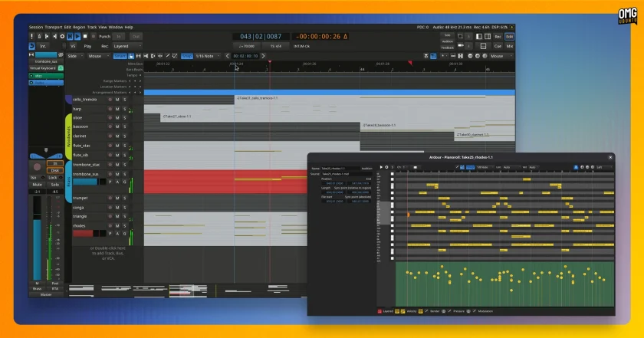Stop playback with the stop icon
644x338 pixels.
[x=85, y=37]
